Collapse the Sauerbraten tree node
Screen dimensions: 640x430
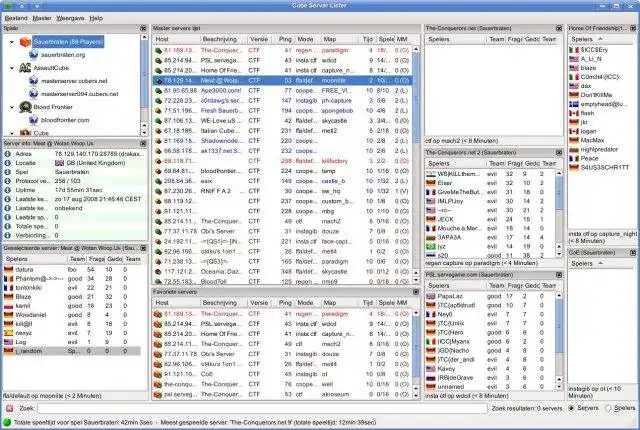12,42
